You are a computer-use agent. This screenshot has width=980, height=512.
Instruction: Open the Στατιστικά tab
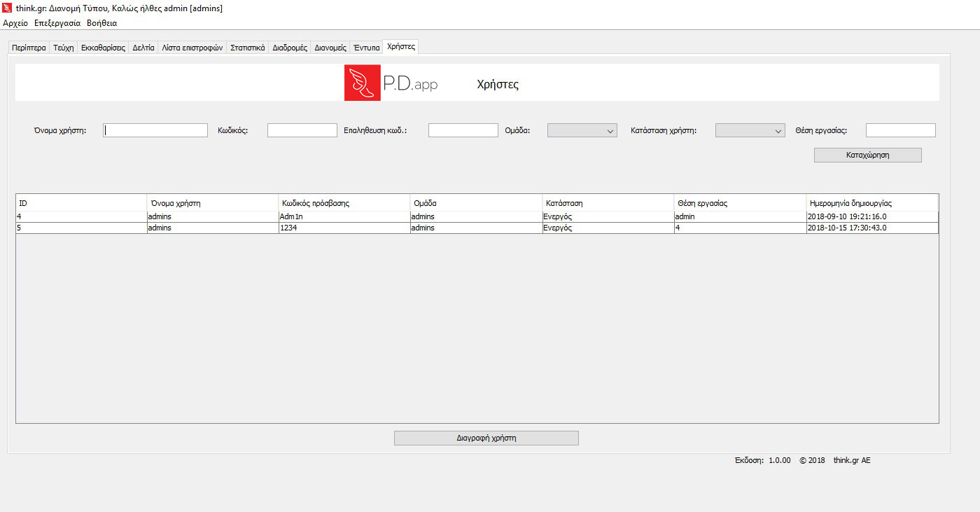pos(247,48)
